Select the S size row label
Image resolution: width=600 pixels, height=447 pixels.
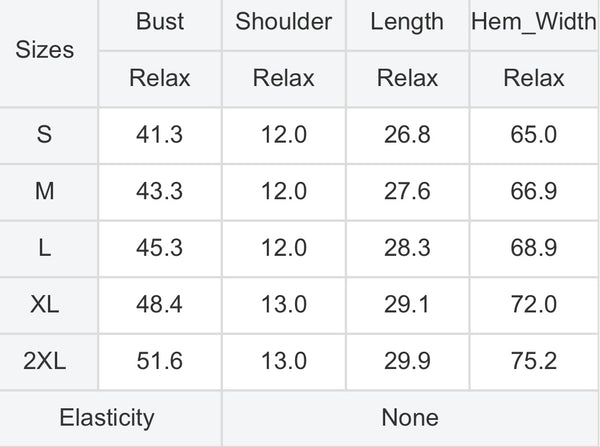point(45,135)
